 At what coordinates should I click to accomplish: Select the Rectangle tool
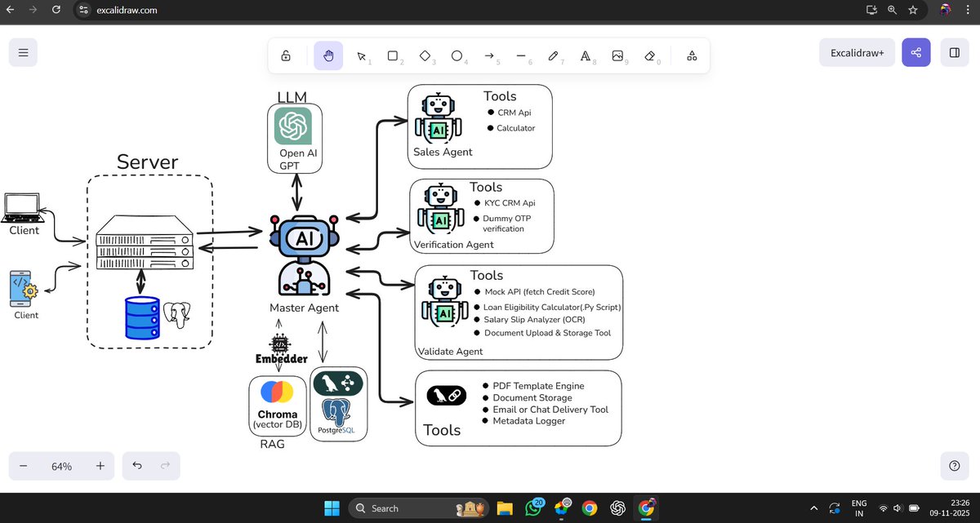(393, 55)
